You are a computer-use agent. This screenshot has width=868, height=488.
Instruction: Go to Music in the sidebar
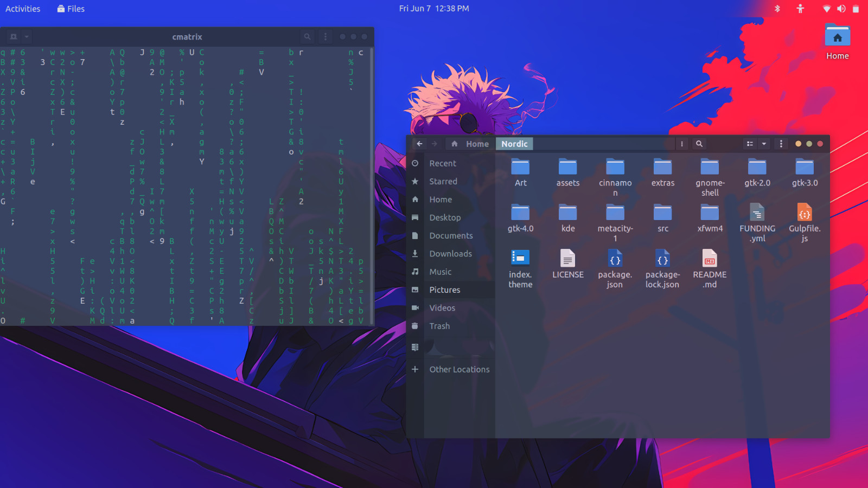pos(450,272)
